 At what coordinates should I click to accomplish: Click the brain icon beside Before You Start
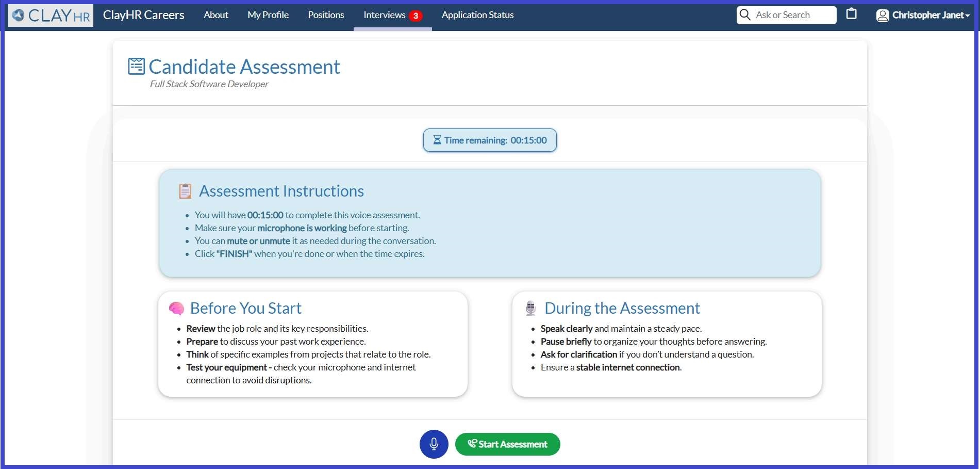click(176, 309)
